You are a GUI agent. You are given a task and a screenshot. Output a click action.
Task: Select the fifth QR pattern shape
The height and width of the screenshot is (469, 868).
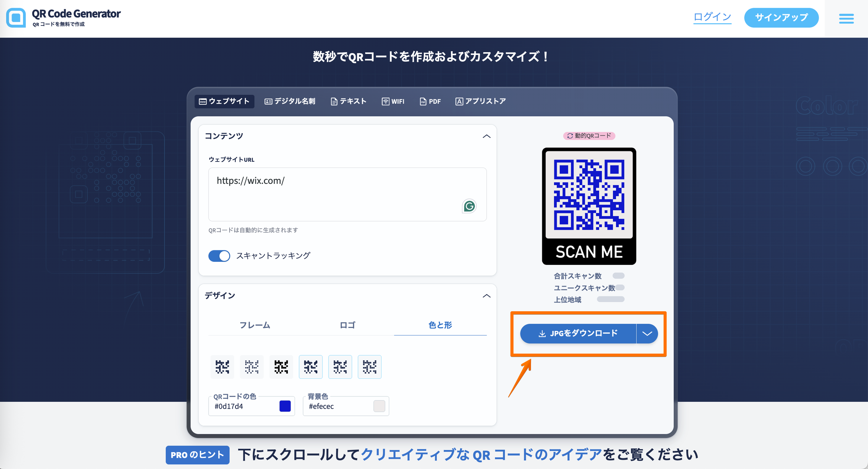pyautogui.click(x=340, y=367)
